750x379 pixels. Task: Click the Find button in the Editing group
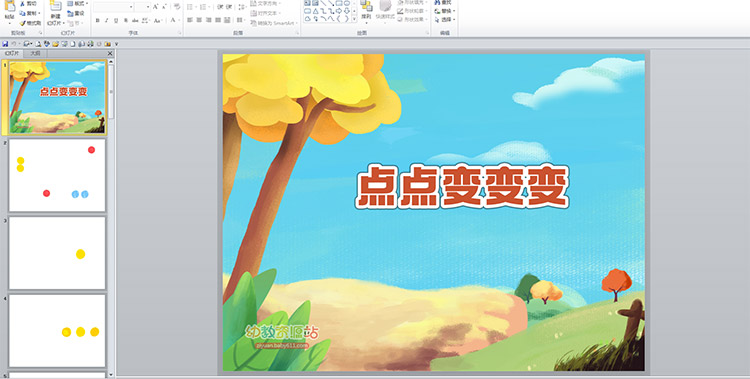click(445, 2)
